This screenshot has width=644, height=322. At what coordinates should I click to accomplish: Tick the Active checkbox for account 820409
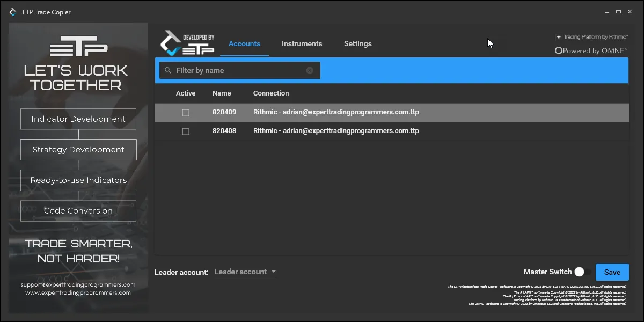[x=186, y=113]
